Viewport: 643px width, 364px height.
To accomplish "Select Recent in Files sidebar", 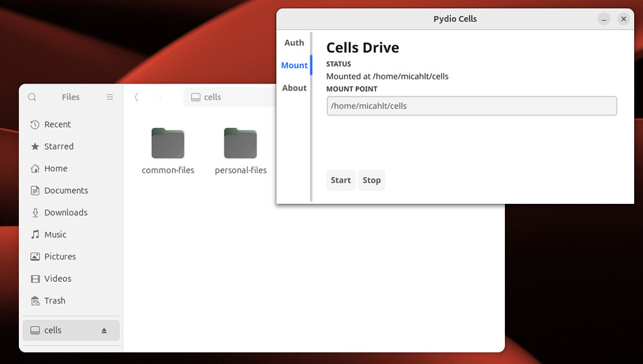I will pos(71,125).
